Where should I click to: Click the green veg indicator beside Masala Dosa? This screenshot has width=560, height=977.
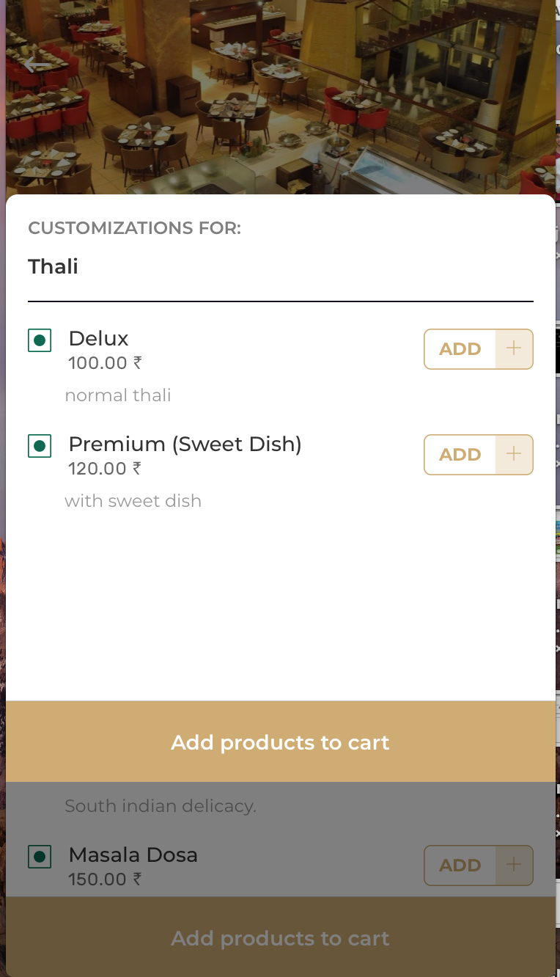[x=40, y=857]
